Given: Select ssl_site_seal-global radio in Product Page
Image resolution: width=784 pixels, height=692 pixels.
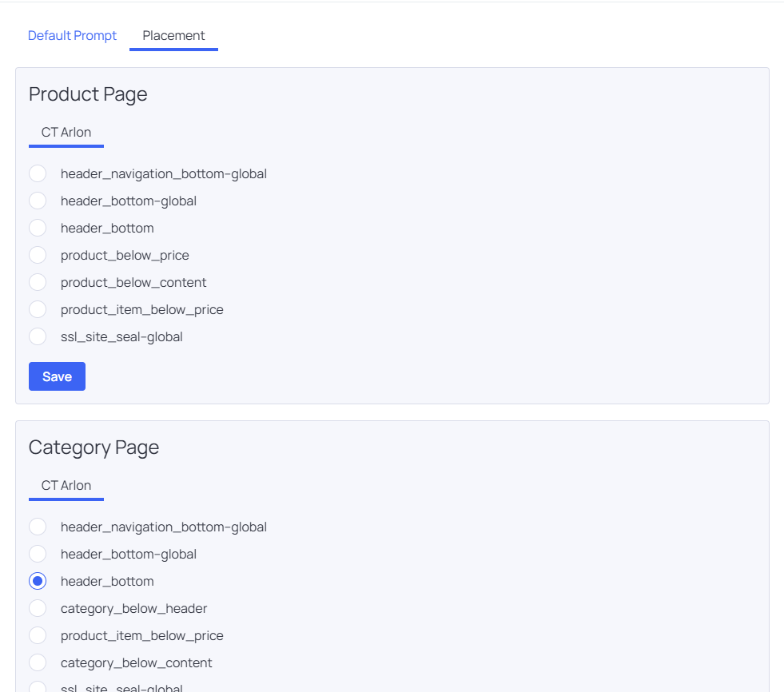Looking at the screenshot, I should coord(38,336).
